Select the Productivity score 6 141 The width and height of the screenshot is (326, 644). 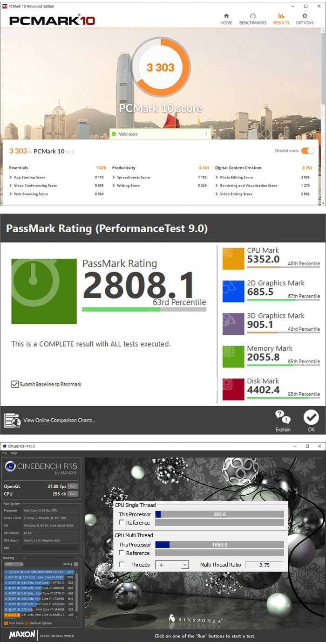[204, 168]
